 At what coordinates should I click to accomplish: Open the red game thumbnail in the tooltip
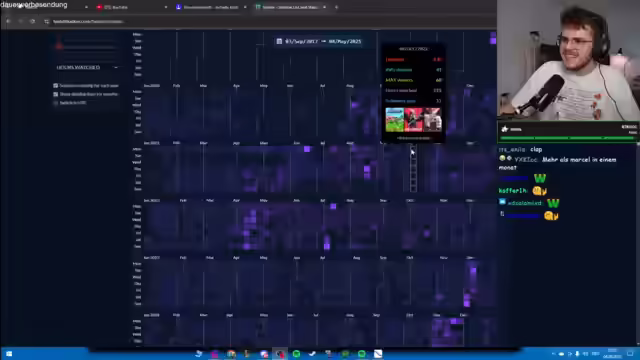[x=413, y=120]
